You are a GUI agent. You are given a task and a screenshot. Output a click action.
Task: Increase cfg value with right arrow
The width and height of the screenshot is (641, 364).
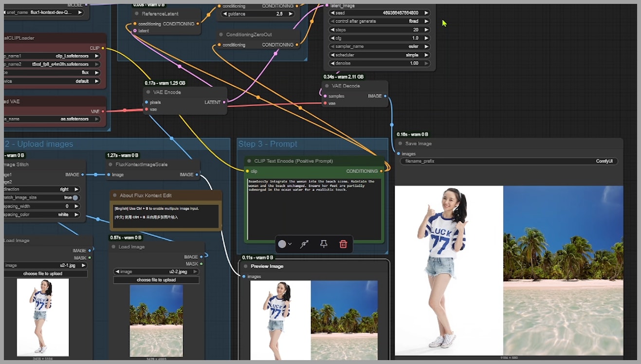[426, 38]
